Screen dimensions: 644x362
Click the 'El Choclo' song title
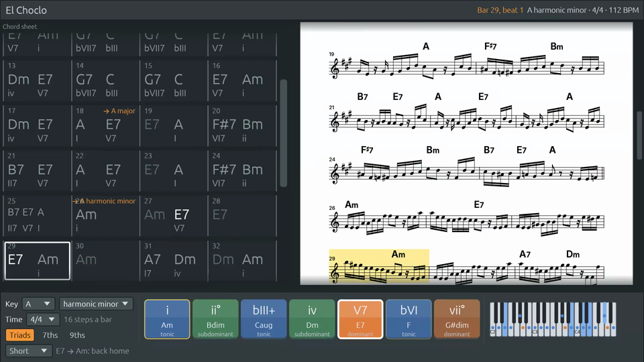[x=26, y=10]
